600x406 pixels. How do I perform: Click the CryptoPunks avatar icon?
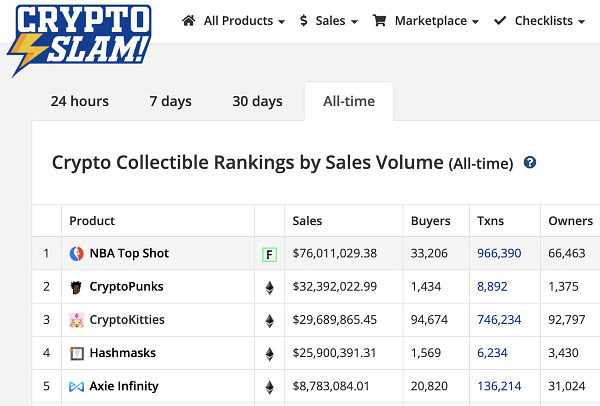click(77, 287)
